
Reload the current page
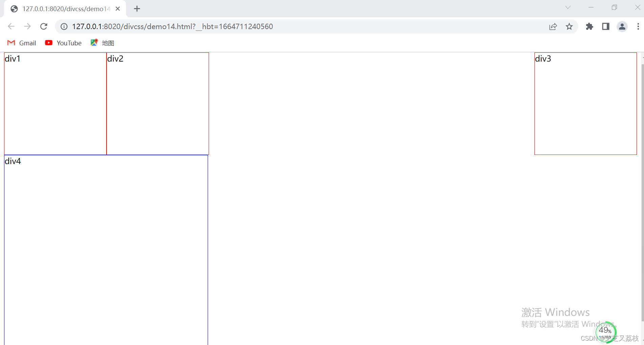[x=44, y=26]
